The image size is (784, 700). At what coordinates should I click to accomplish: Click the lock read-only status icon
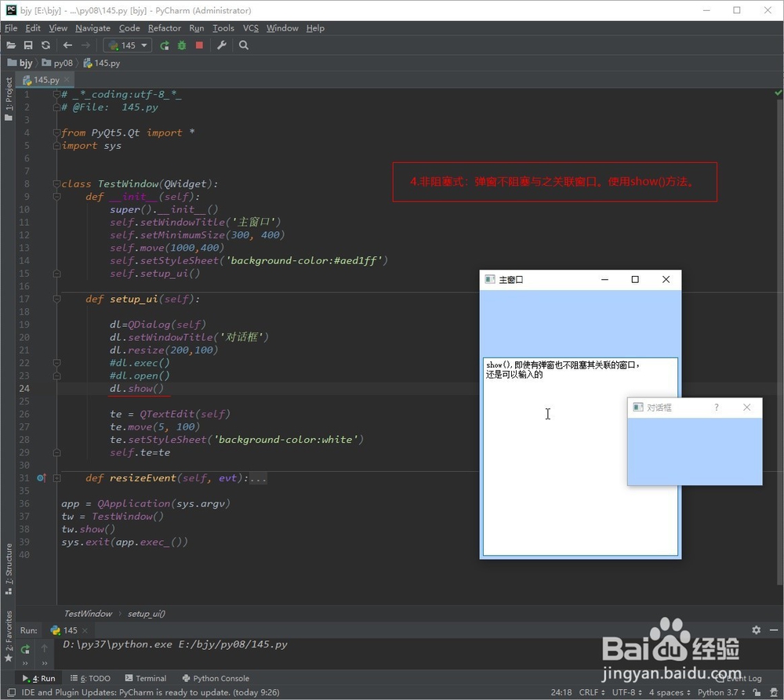[x=757, y=692]
